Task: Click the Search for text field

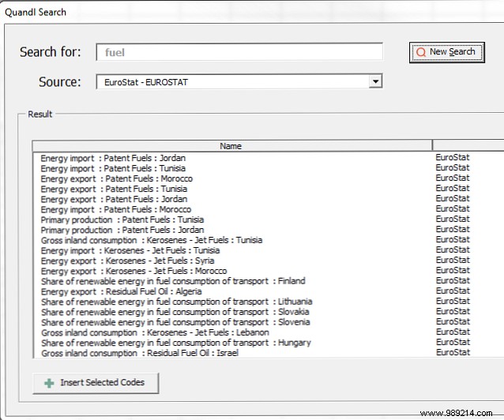Action: [239, 52]
